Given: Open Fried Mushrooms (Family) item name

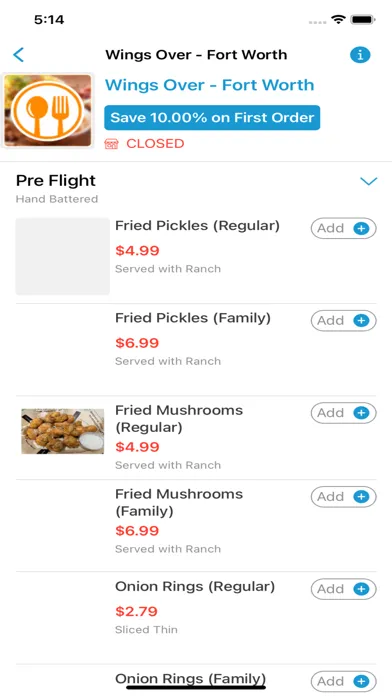Looking at the screenshot, I should coord(179,502).
